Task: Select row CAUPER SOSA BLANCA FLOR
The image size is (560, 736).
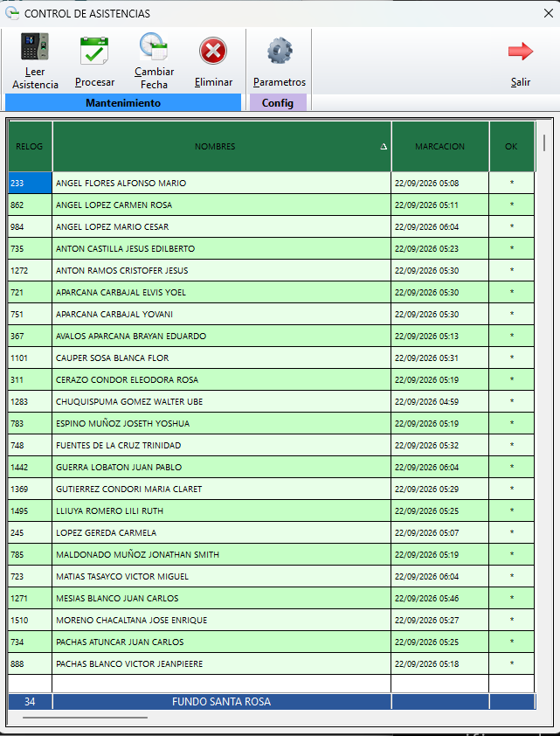Action: pos(271,358)
